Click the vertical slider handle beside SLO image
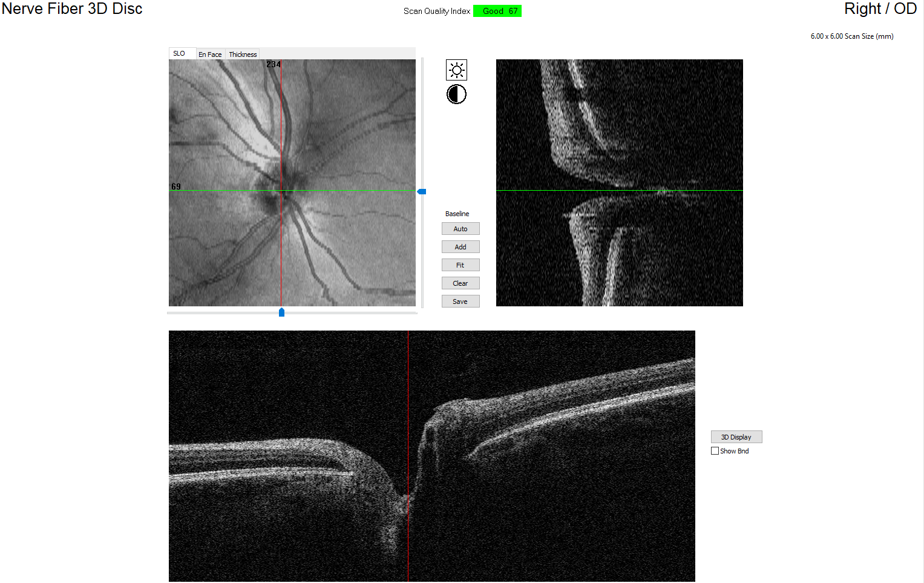924x583 pixels. tap(422, 191)
